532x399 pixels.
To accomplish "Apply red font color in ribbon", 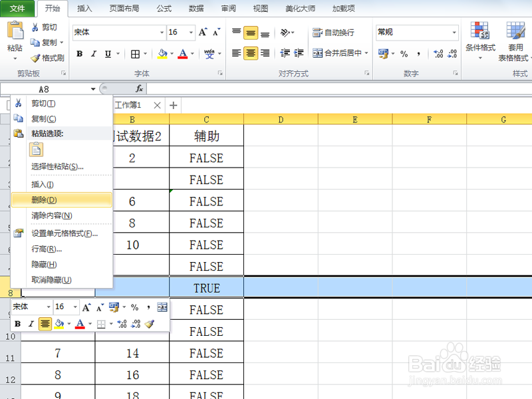I will (x=183, y=54).
